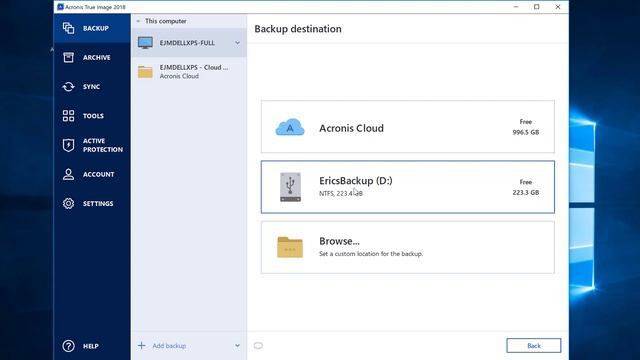
Task: Click the USB drive icon for EricsBackup
Action: [290, 187]
